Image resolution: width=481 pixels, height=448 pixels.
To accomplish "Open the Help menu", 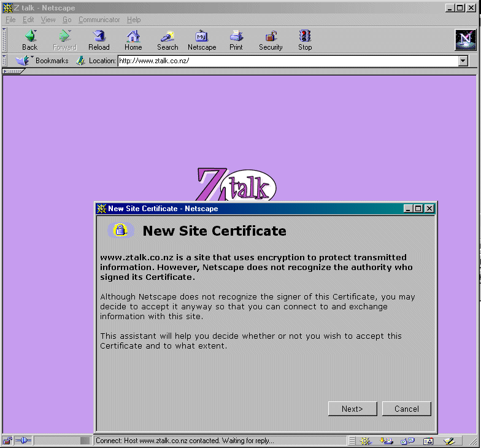I will pyautogui.click(x=134, y=20).
